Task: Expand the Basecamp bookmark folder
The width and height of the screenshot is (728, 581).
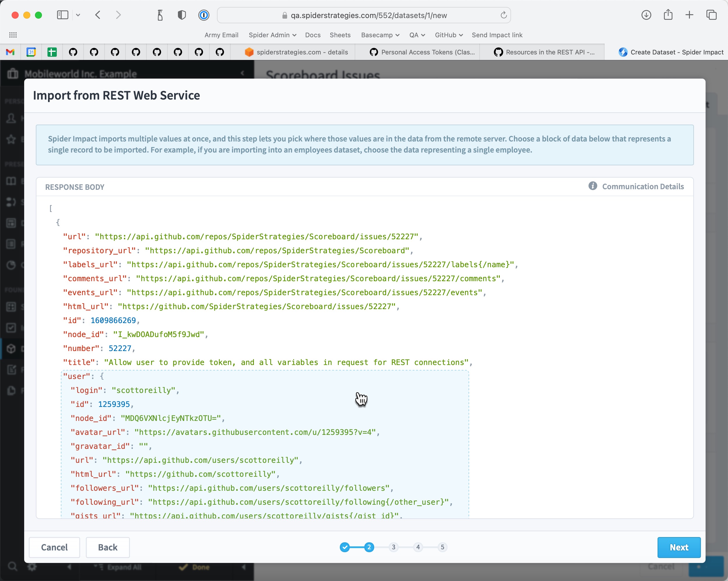Action: pyautogui.click(x=380, y=35)
